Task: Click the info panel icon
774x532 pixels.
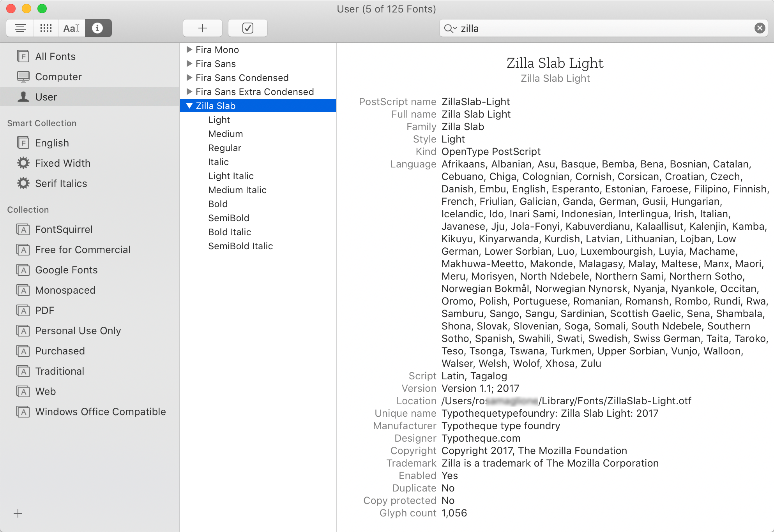Action: (x=97, y=28)
